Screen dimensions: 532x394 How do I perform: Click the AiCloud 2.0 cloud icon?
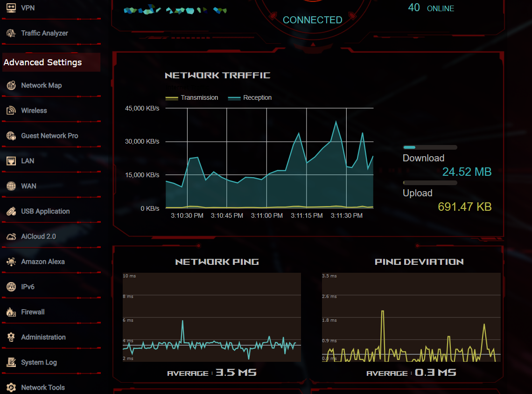[x=11, y=236]
